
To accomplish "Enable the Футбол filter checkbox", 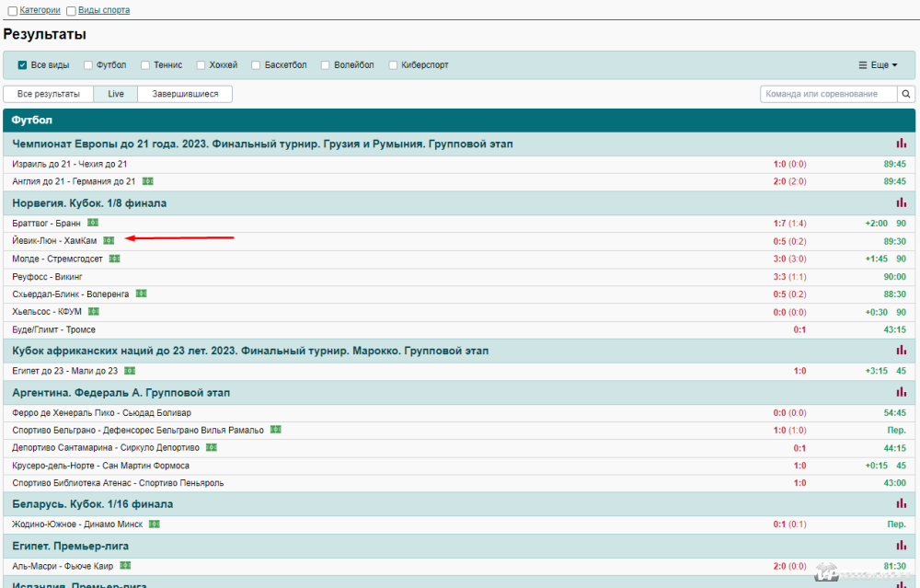I will (x=88, y=65).
